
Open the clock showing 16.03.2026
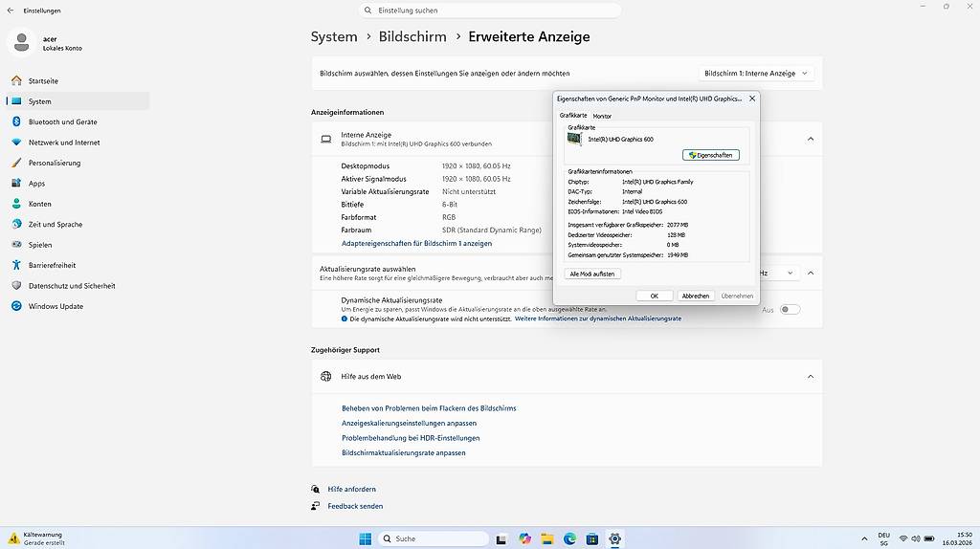957,538
